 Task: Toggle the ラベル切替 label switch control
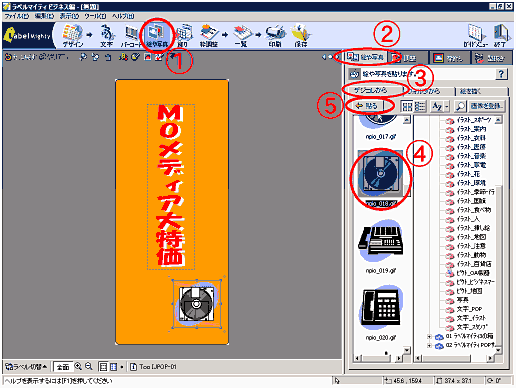point(26,367)
